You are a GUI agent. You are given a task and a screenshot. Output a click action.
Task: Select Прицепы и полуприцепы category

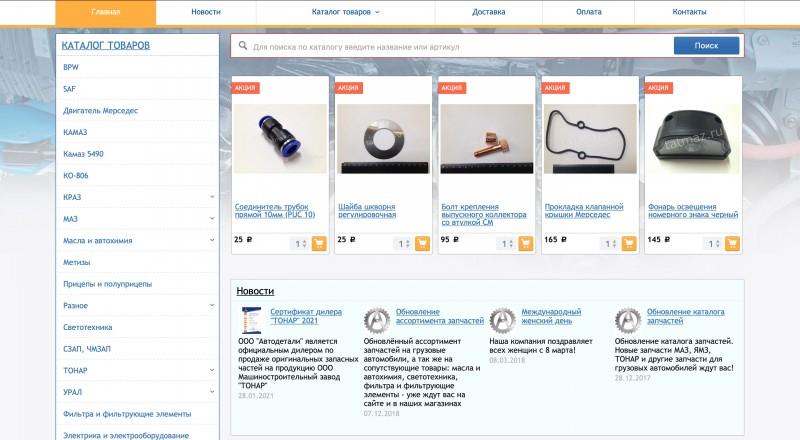point(108,284)
